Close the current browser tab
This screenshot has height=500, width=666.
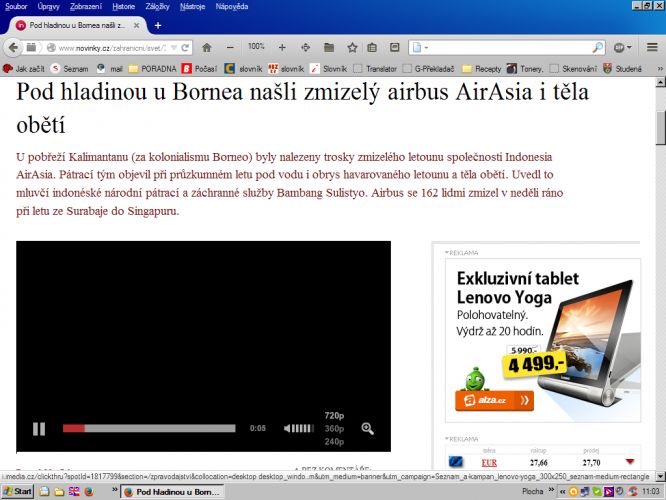coord(136,25)
